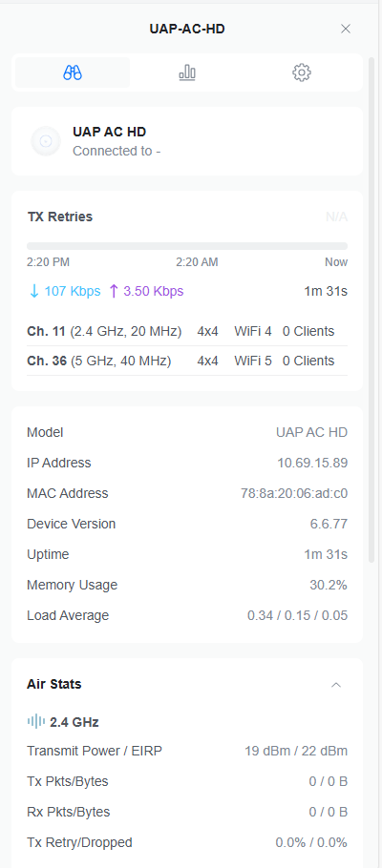Click the UAP AC HD device thumbnail
The width and height of the screenshot is (382, 868).
[x=46, y=141]
